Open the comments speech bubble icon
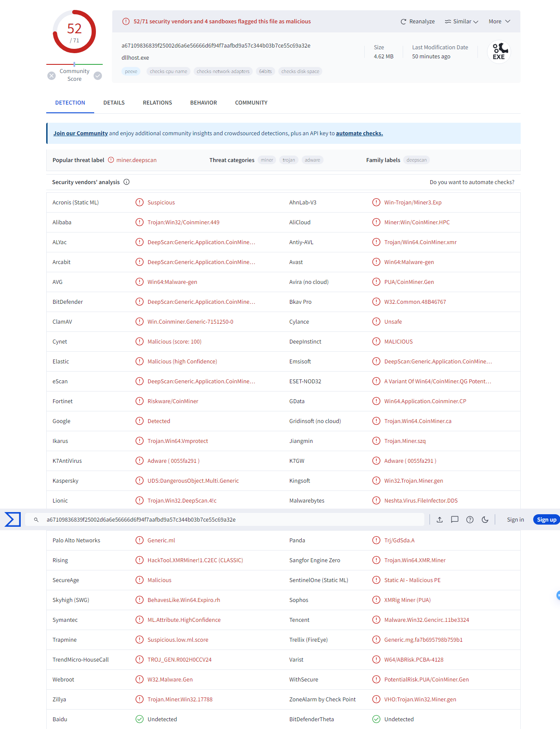 point(455,519)
